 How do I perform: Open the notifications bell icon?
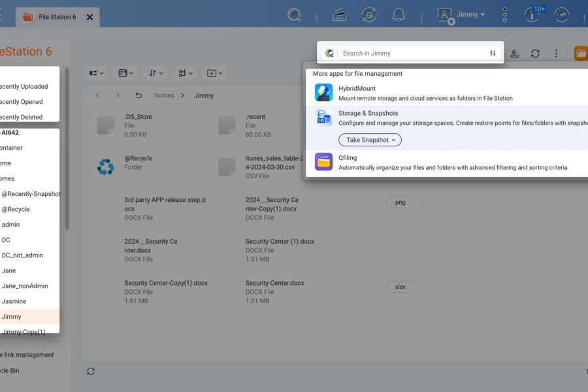pos(399,15)
